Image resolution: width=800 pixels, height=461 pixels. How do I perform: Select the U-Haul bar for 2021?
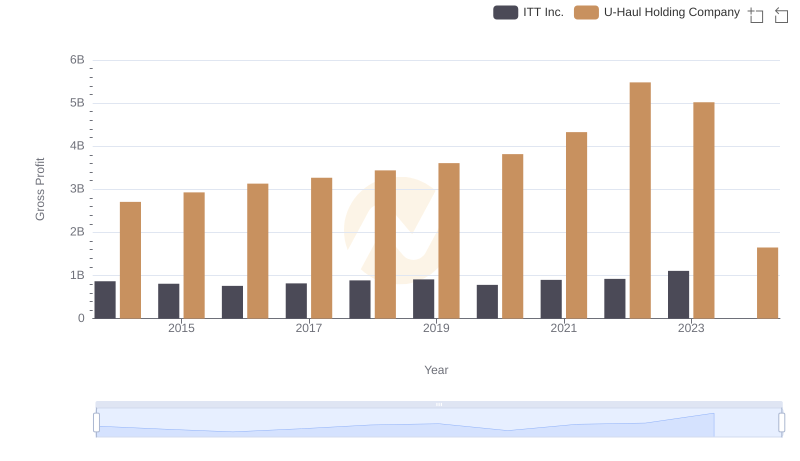click(576, 225)
